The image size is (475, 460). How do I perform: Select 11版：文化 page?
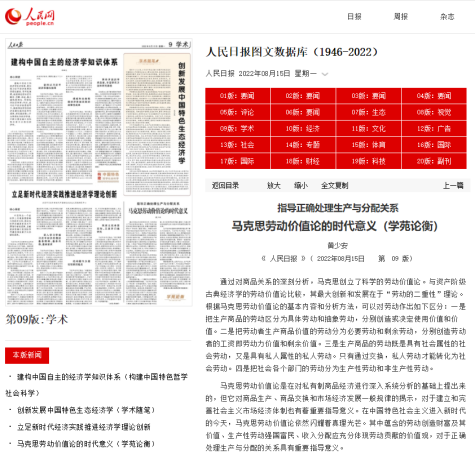[x=369, y=129]
